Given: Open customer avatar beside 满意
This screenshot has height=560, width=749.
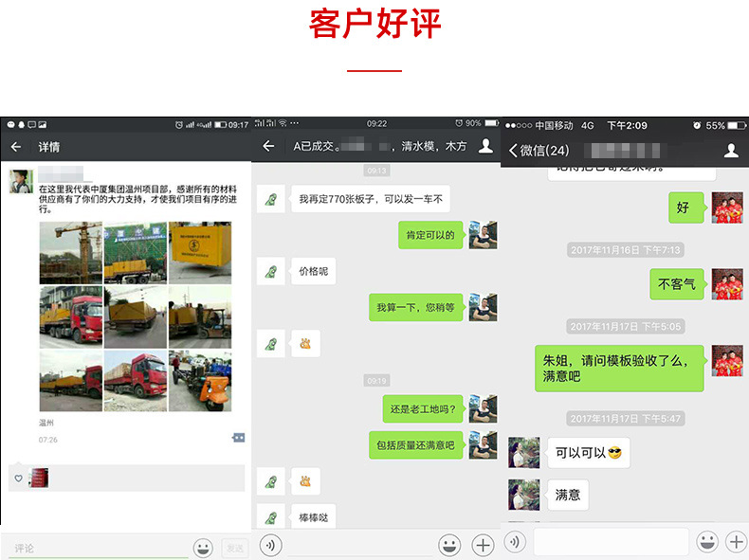Looking at the screenshot, I should point(524,495).
